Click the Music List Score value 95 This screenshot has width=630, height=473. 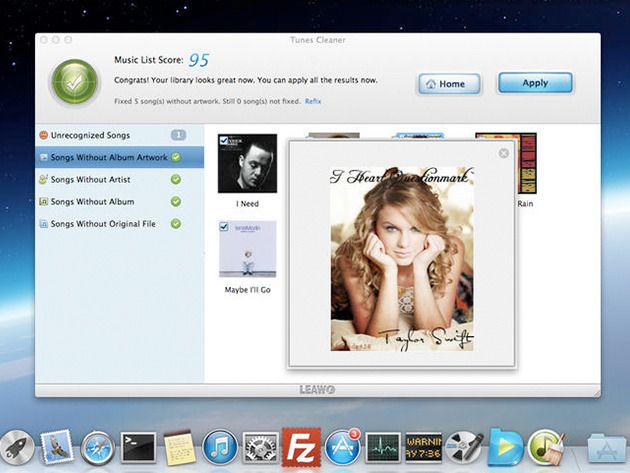(199, 60)
